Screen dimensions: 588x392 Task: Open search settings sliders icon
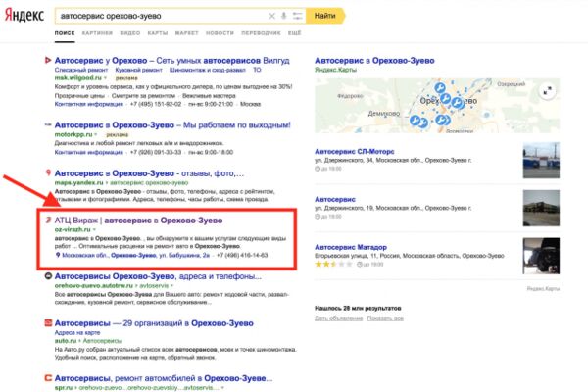click(297, 16)
